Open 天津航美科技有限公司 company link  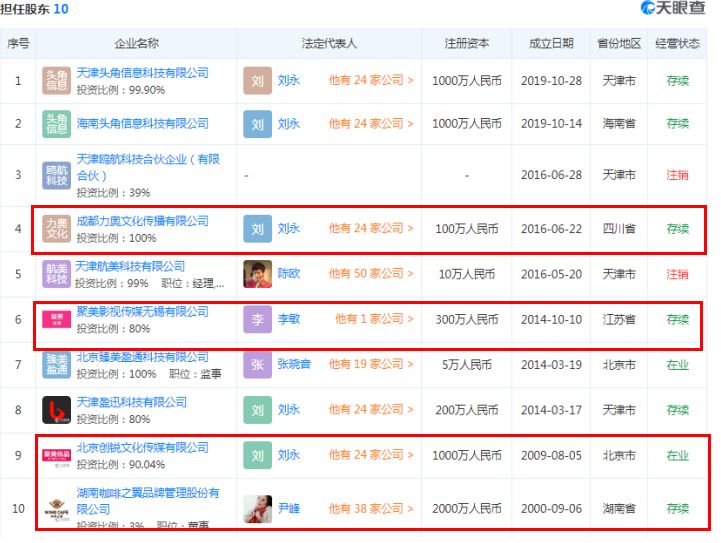coord(130,266)
